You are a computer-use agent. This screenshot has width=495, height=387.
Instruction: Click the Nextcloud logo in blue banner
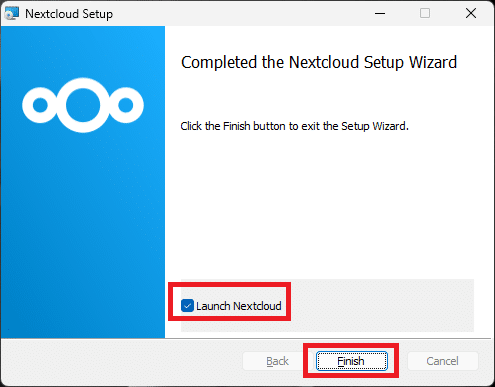click(83, 105)
